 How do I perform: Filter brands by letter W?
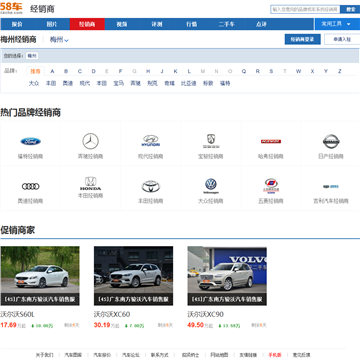point(298,71)
